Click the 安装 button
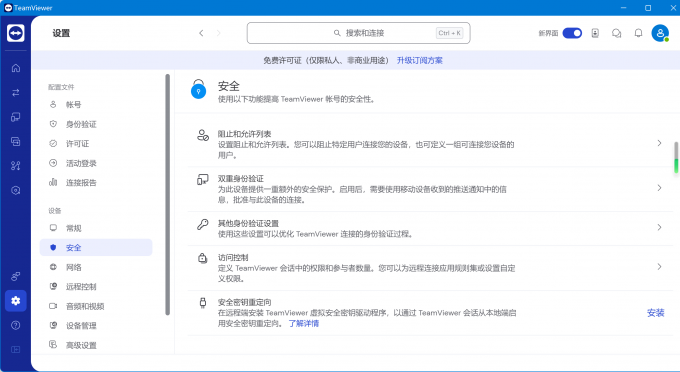Screen dimensions: 680x372 coord(655,313)
